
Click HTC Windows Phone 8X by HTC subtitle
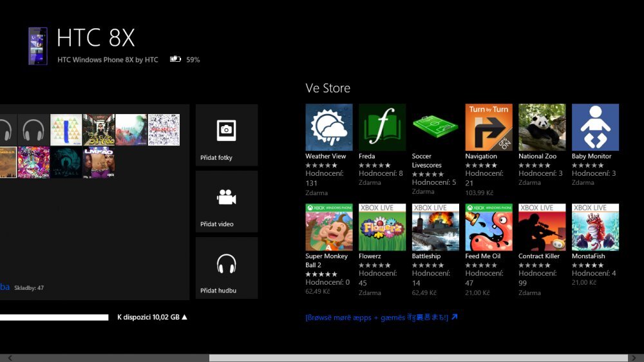point(108,59)
